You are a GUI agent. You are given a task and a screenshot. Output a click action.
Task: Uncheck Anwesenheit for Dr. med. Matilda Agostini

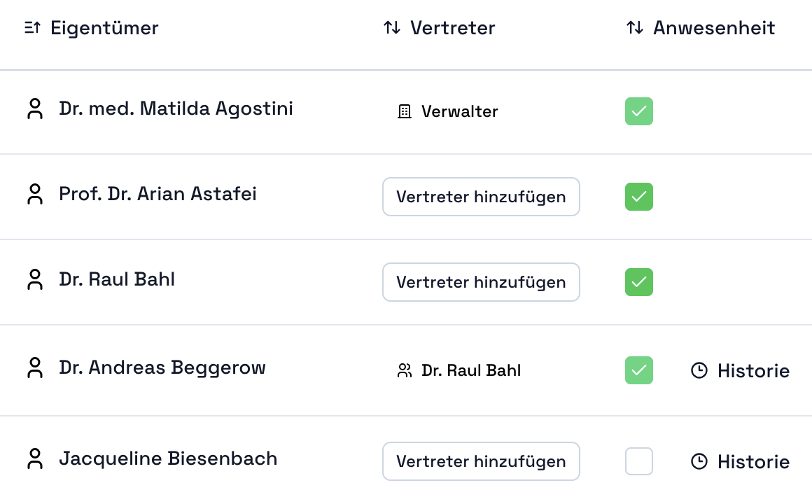click(x=638, y=111)
